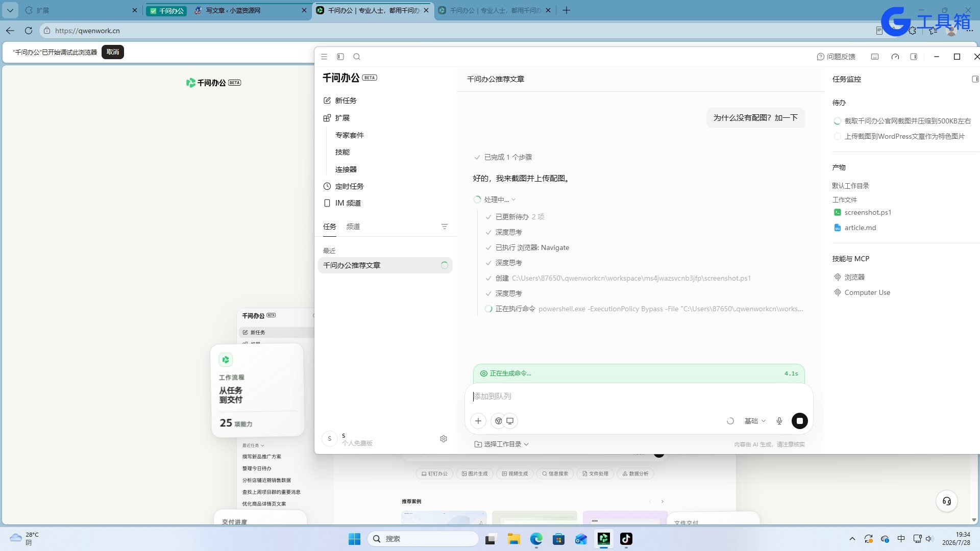
Task: Open the hamburger menu in Qianwen app
Action: pos(324,57)
